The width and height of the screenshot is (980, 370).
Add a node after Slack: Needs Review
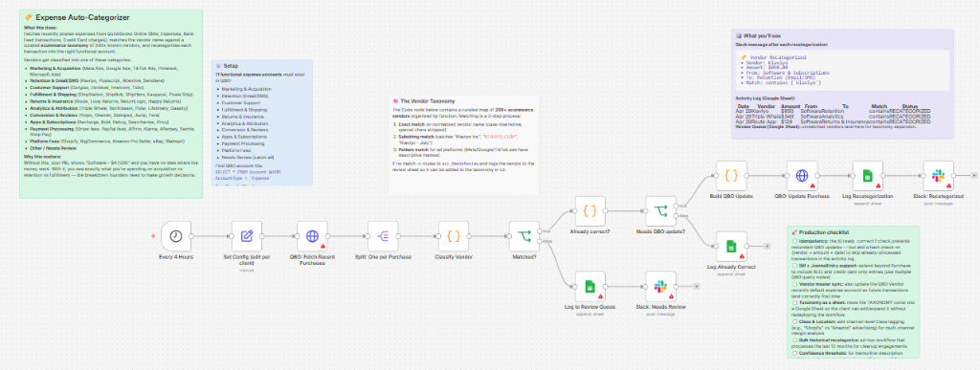[697, 286]
